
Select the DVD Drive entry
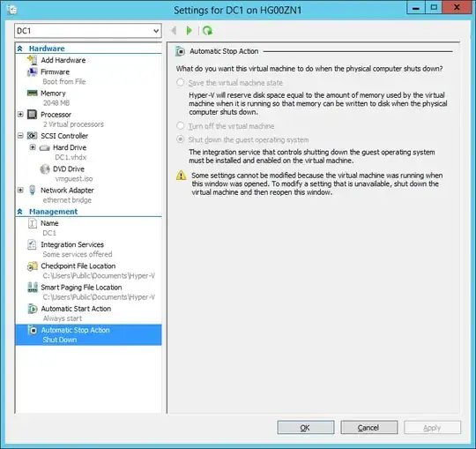point(69,168)
